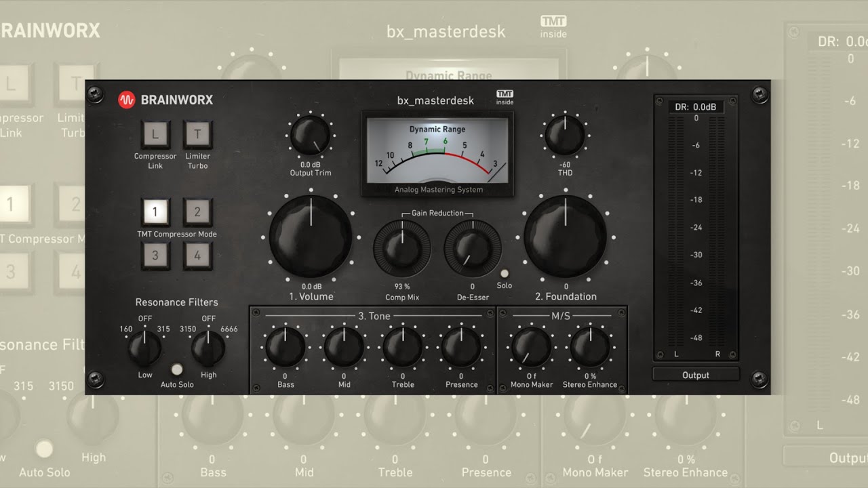Click the Mono Maker knob
The width and height of the screenshot is (868, 488).
pyautogui.click(x=531, y=346)
